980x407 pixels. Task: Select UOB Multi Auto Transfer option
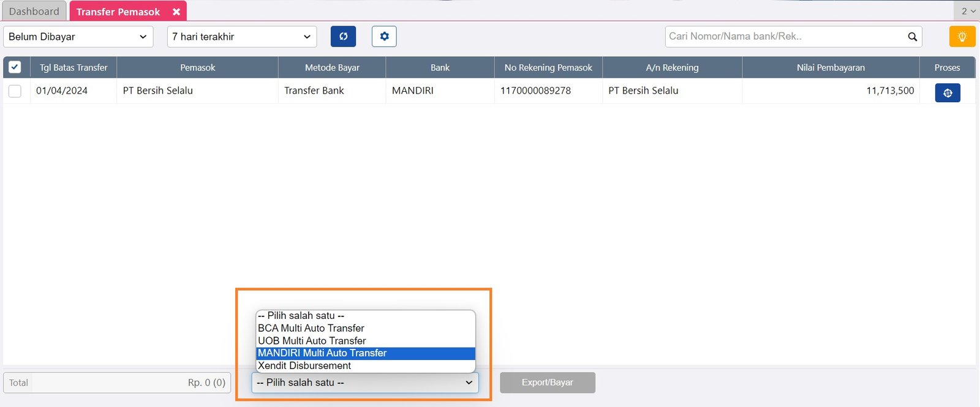pos(312,341)
